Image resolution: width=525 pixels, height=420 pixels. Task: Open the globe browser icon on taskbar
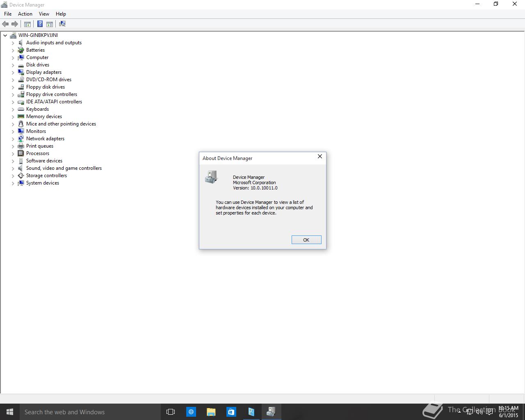coord(191,412)
